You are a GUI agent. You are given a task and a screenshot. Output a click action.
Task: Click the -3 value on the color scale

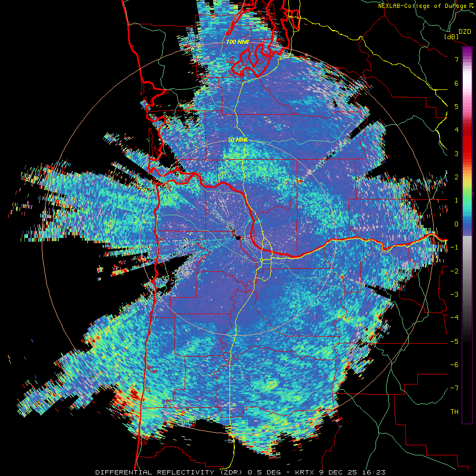[454, 295]
